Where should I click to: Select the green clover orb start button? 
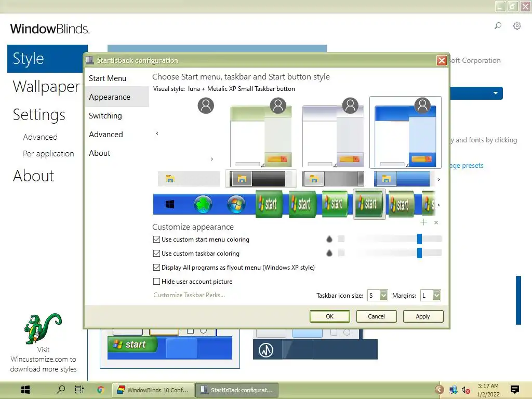(x=203, y=204)
